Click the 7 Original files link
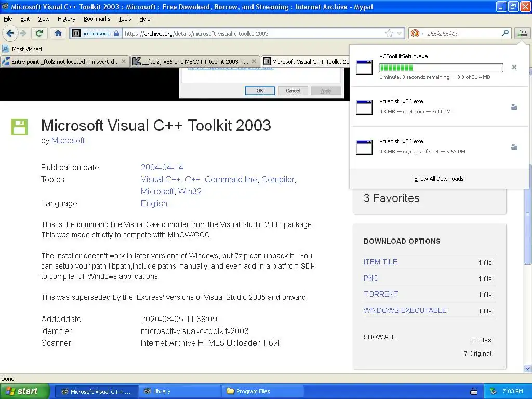The image size is (532, 399). point(477,353)
